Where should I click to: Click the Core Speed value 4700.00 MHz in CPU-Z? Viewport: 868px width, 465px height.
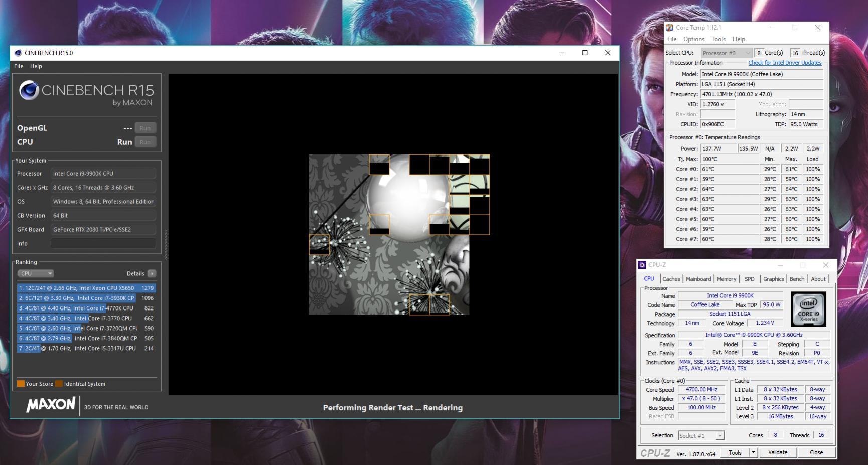[701, 389]
